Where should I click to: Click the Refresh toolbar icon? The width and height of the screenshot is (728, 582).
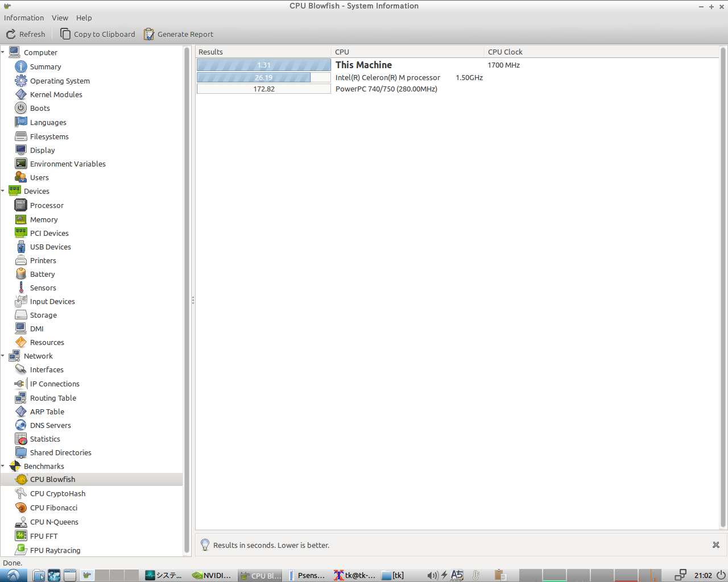point(11,34)
